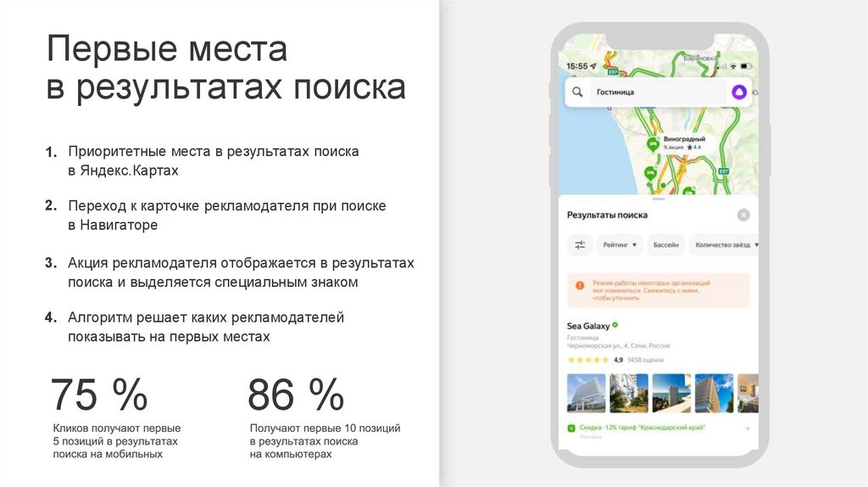Click the Черноморская ул., 4 address line

point(618,345)
